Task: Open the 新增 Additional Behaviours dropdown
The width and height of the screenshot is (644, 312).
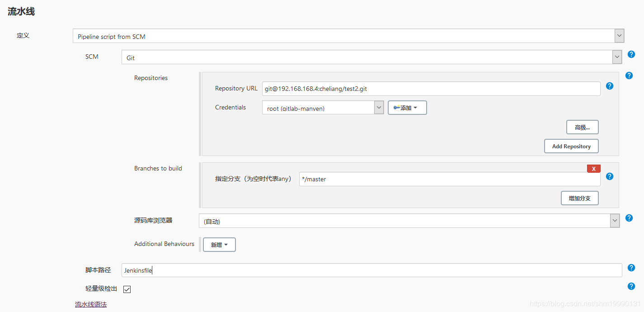Action: click(219, 245)
